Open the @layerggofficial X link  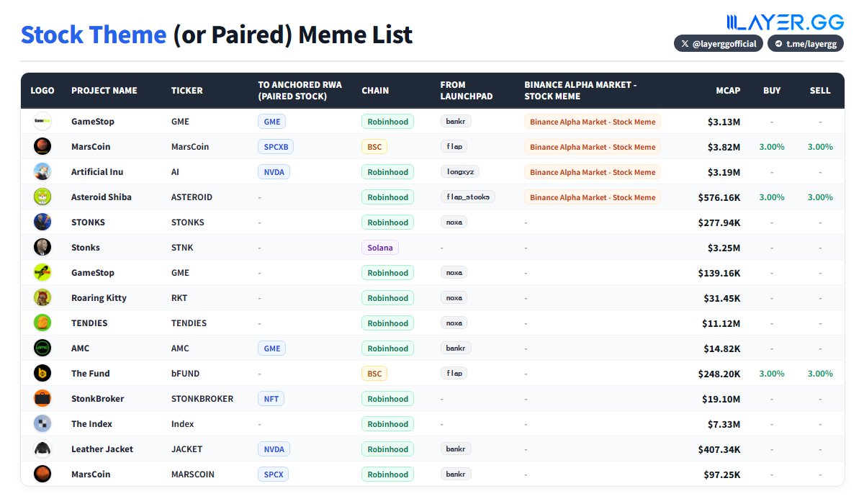(x=718, y=44)
